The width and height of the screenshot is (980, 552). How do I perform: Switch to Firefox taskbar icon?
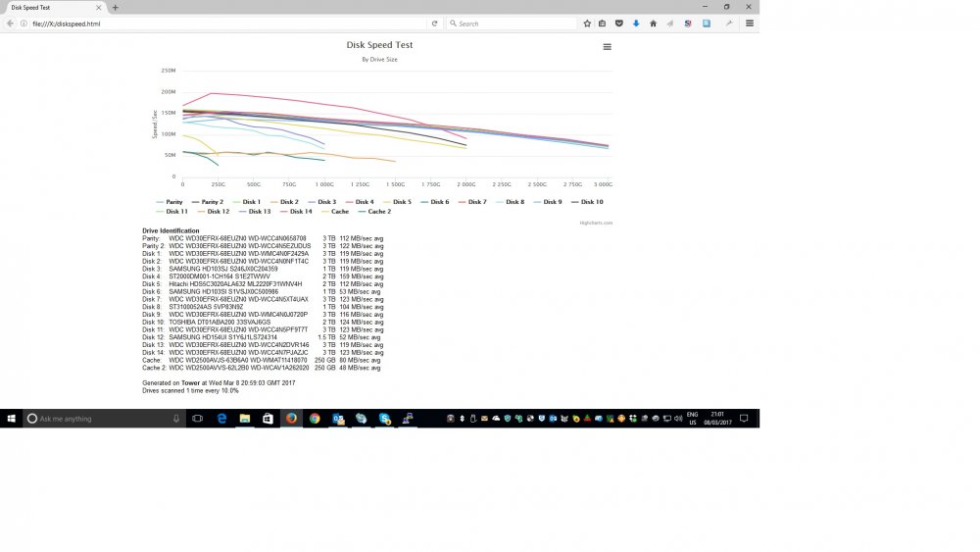click(x=291, y=419)
